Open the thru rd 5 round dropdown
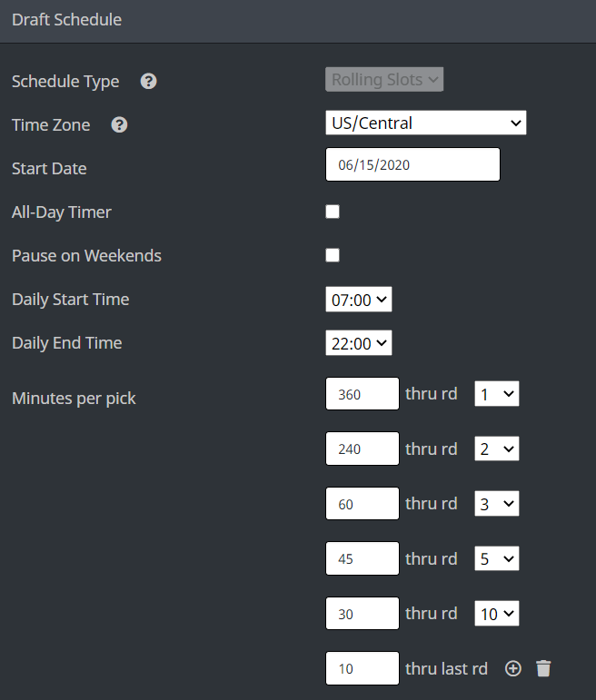The image size is (596, 700). point(497,558)
